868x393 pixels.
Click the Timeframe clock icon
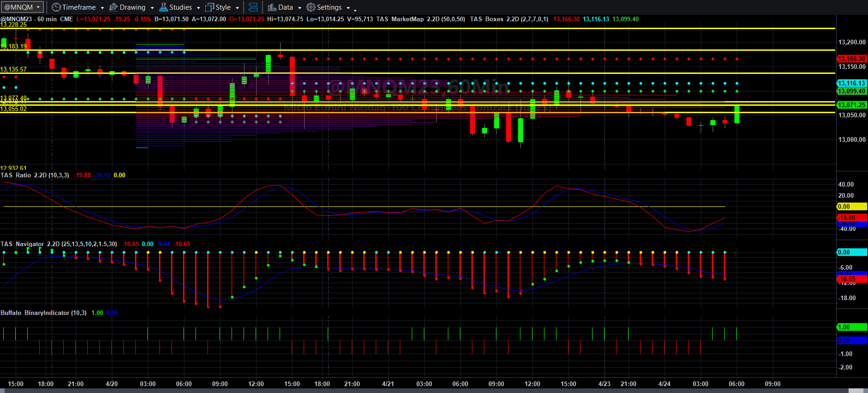[x=56, y=7]
